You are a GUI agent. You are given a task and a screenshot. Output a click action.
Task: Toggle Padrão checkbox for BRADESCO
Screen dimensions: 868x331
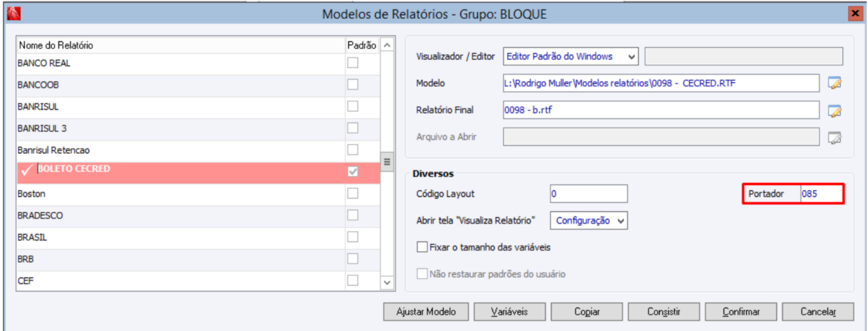(x=353, y=215)
